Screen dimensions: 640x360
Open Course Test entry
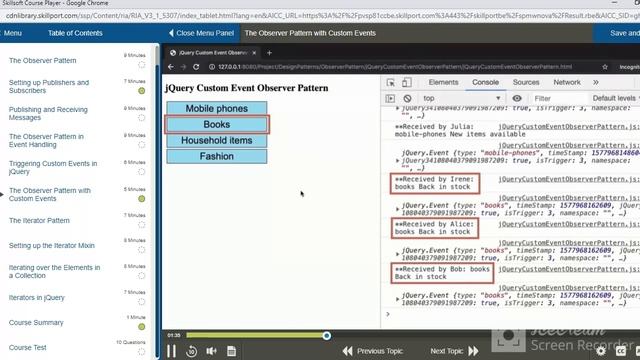tap(27, 347)
